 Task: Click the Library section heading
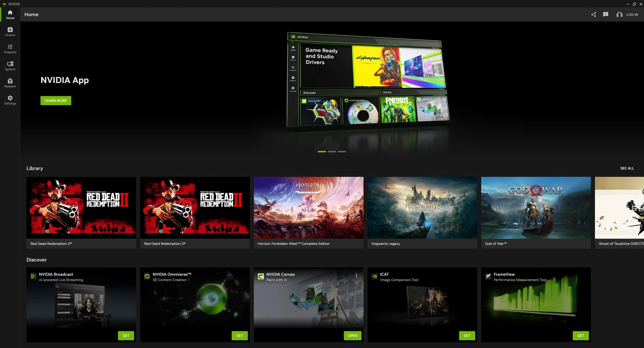click(x=35, y=168)
